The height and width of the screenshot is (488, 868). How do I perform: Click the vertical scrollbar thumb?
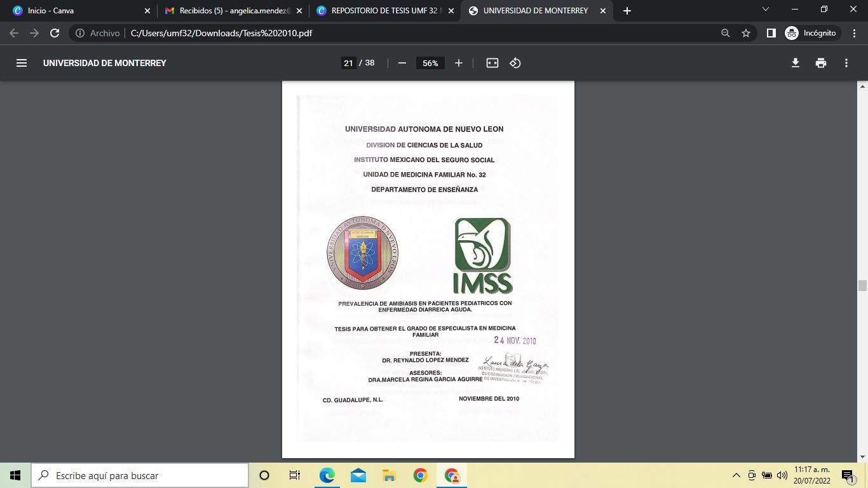[x=862, y=285]
